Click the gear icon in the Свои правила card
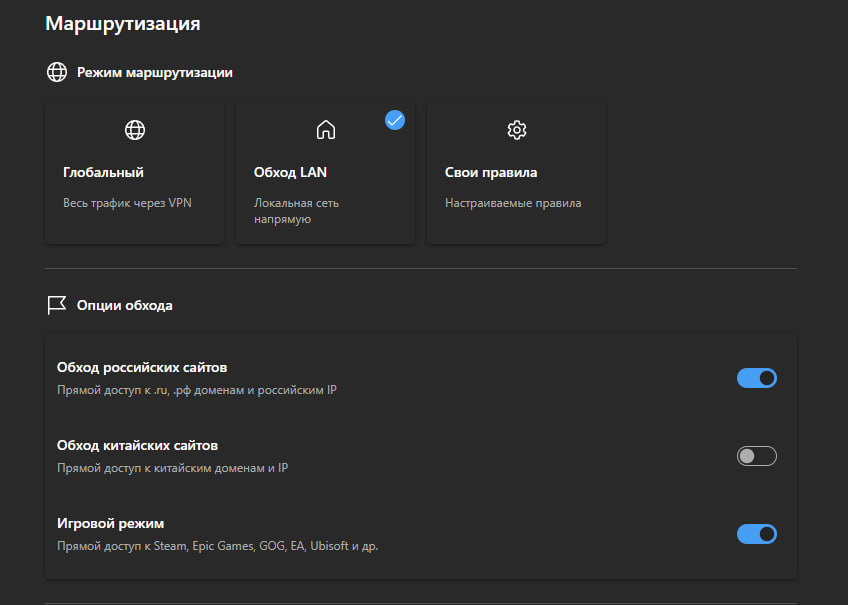This screenshot has height=605, width=848. (516, 130)
